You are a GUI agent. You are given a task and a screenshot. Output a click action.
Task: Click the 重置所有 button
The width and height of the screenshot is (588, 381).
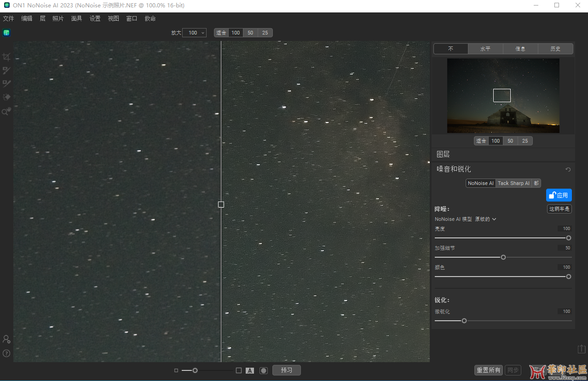(488, 370)
